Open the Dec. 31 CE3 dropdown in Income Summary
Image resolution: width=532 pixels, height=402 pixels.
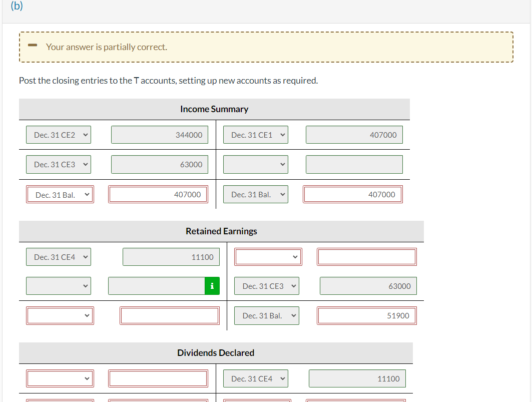(x=58, y=164)
